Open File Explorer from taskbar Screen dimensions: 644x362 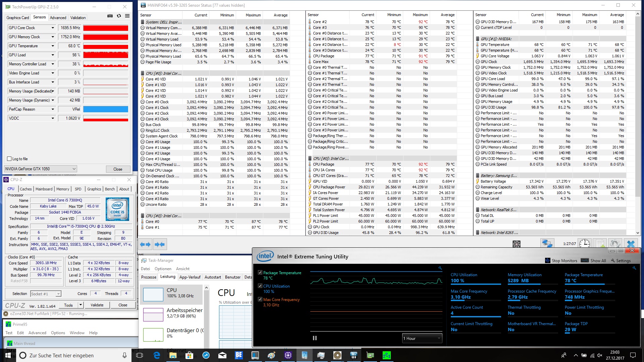click(173, 355)
